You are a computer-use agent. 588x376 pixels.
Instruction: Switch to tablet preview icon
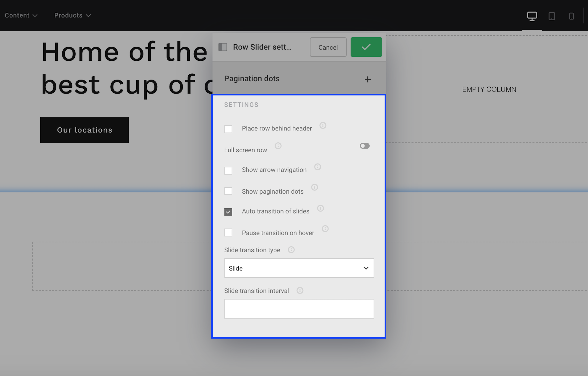point(552,16)
